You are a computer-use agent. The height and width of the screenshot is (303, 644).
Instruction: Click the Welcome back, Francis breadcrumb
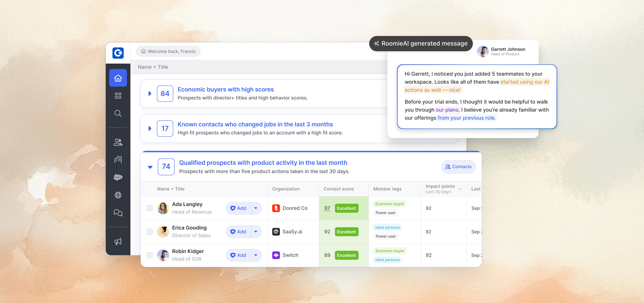pyautogui.click(x=169, y=51)
